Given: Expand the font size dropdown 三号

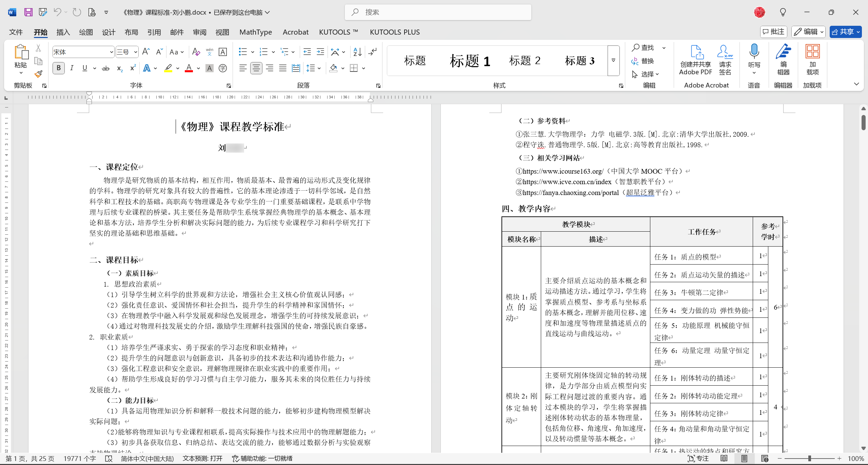Looking at the screenshot, I should click(135, 52).
